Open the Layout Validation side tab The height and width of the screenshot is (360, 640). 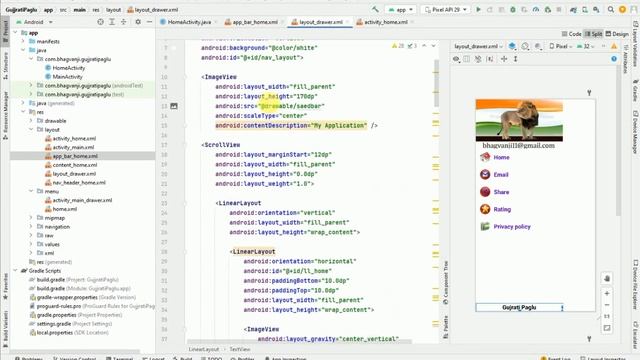[636, 44]
